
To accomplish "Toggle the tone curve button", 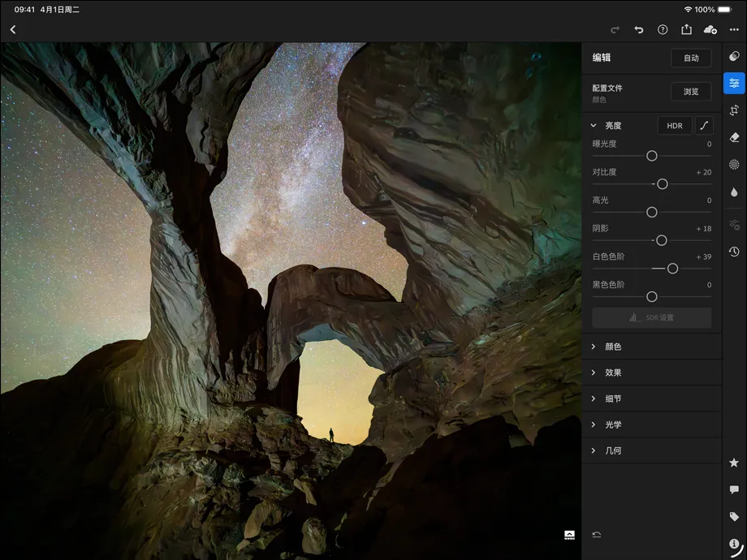I will [704, 126].
